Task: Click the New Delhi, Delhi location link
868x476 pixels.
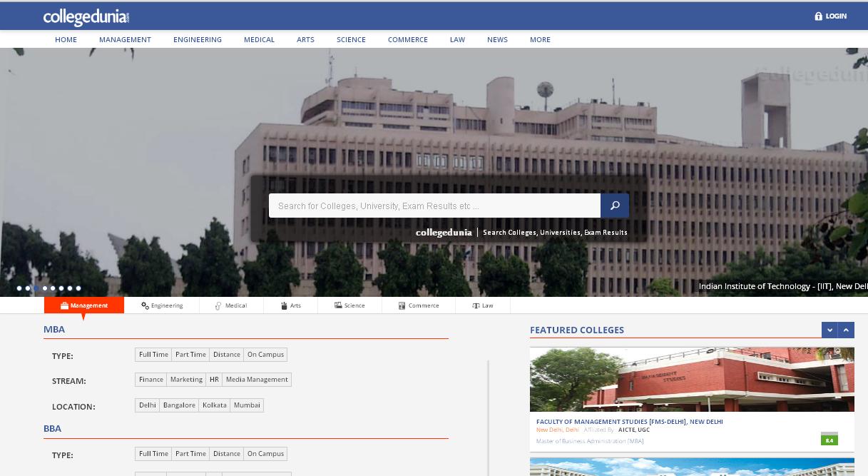Action: click(x=557, y=430)
